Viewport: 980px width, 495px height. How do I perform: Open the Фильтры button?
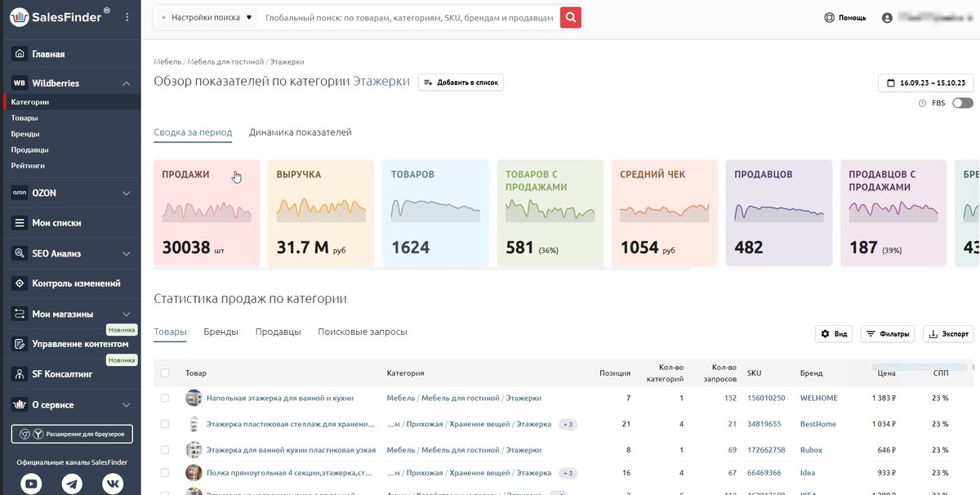tap(888, 333)
